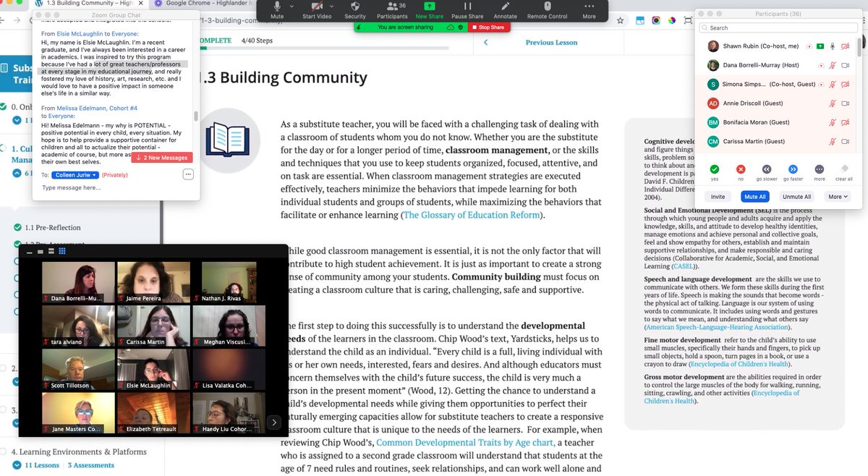Image resolution: width=868 pixels, height=476 pixels.
Task: Click the Unmute All button
Action: click(797, 197)
